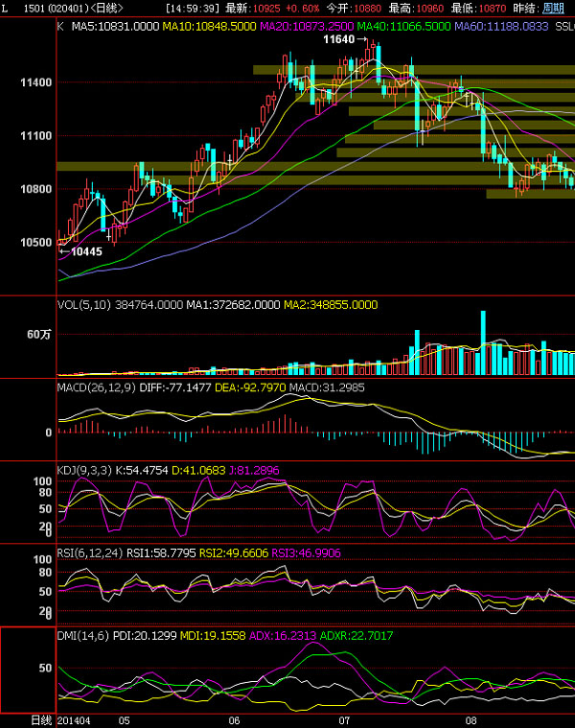Click the DIFF:-77.1477 value
Viewport: 575px width, 728px height.
pyautogui.click(x=175, y=387)
